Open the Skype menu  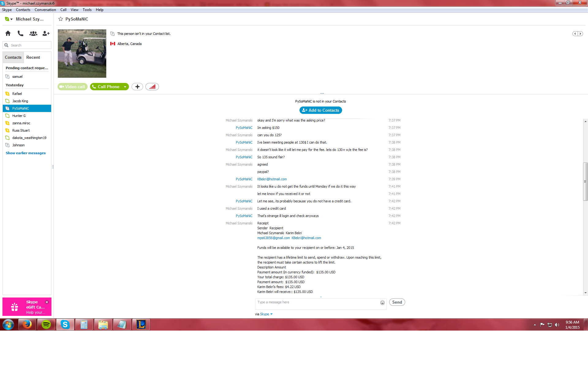[x=7, y=10]
